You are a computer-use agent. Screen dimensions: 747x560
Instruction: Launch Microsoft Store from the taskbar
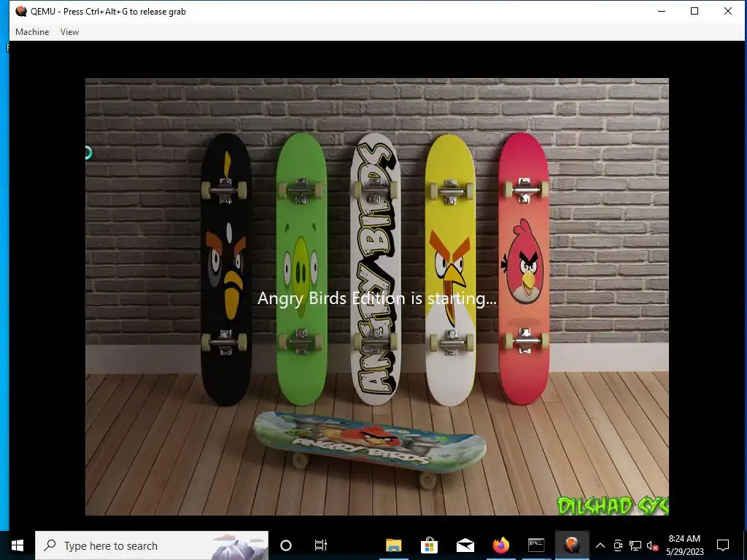429,545
